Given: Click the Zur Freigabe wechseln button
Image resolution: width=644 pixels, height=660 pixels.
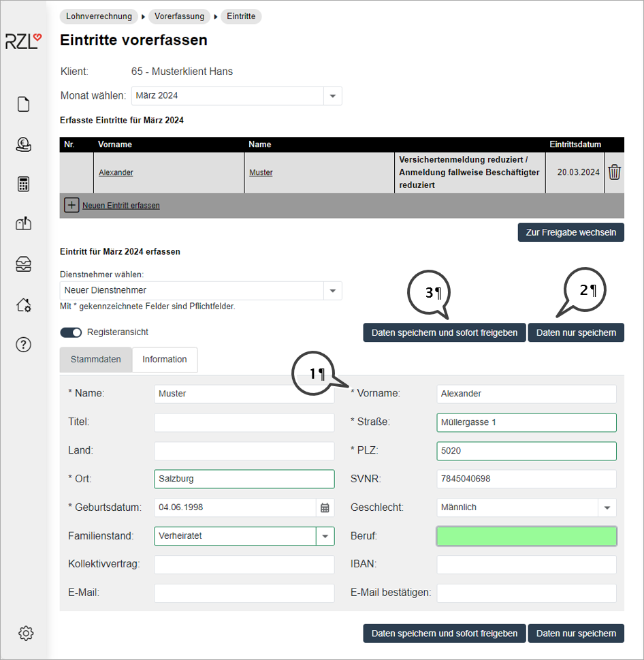Looking at the screenshot, I should point(570,232).
